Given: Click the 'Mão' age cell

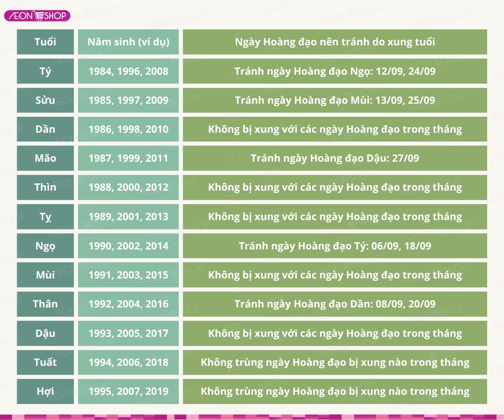Looking at the screenshot, I should pos(45,158).
